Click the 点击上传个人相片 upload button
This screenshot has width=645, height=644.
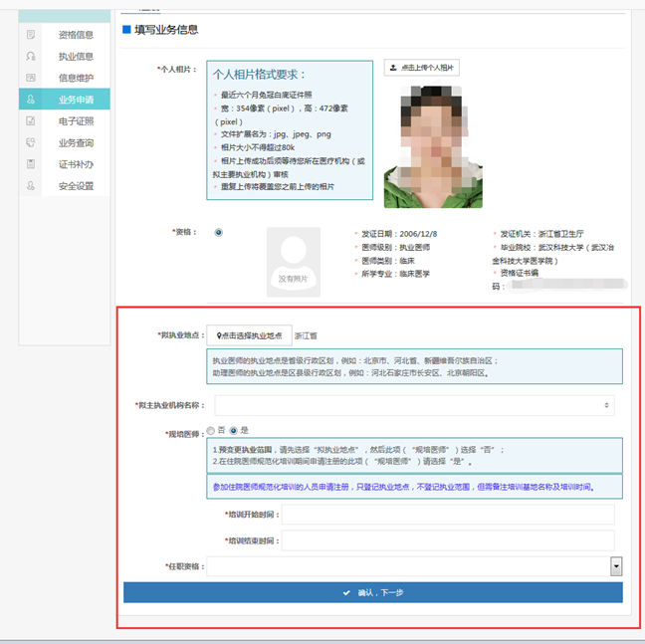tap(421, 68)
